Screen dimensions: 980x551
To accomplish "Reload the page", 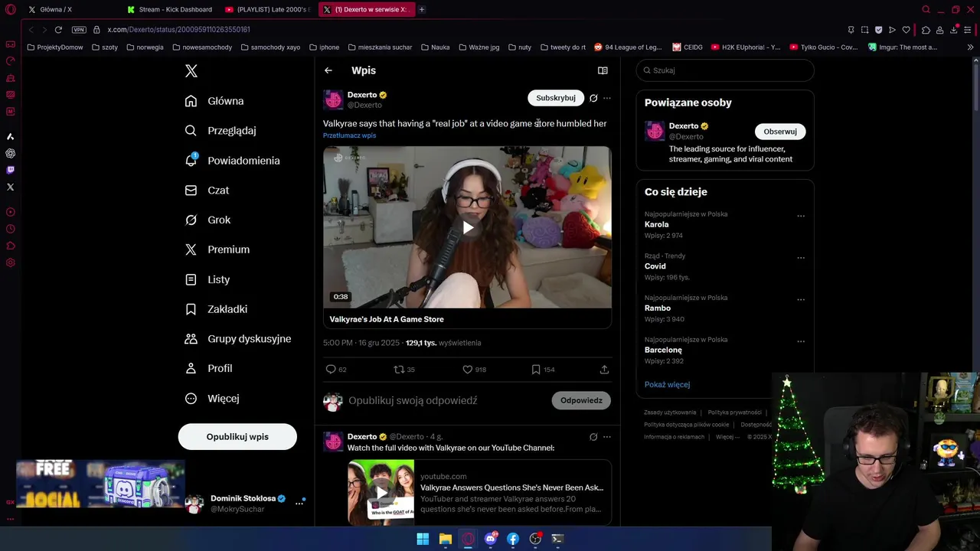I will click(x=58, y=30).
